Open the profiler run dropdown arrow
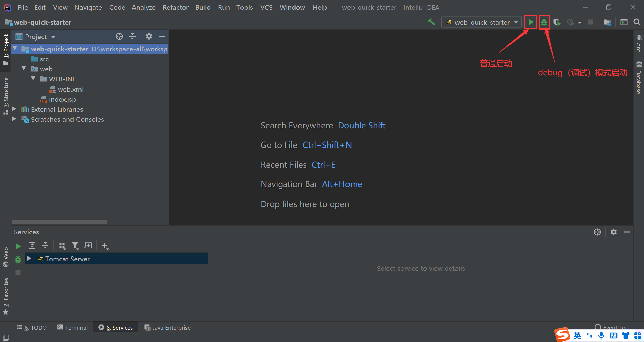The height and width of the screenshot is (342, 644). (580, 23)
